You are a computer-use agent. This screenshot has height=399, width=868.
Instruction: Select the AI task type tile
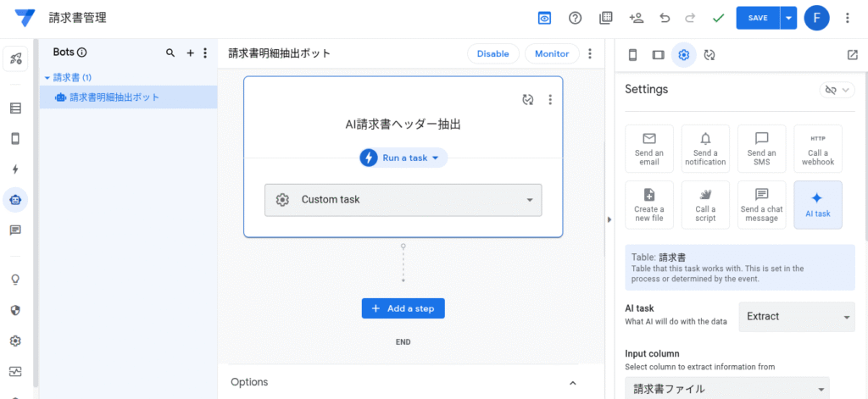pyautogui.click(x=817, y=205)
